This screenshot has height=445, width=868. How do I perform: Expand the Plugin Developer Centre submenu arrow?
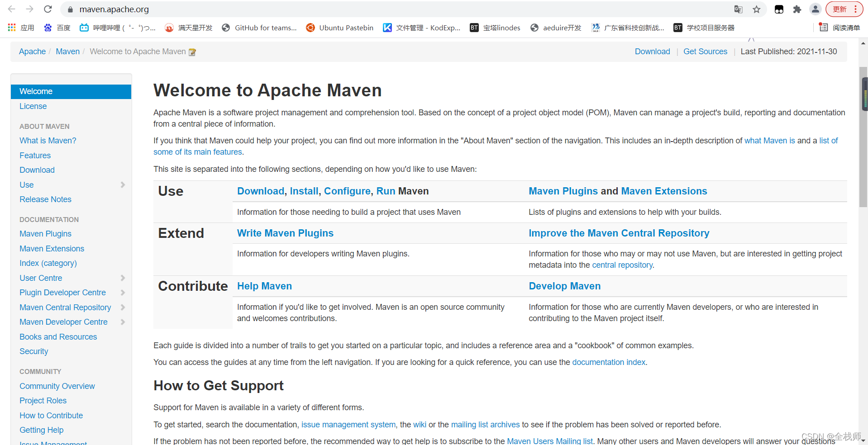point(123,293)
